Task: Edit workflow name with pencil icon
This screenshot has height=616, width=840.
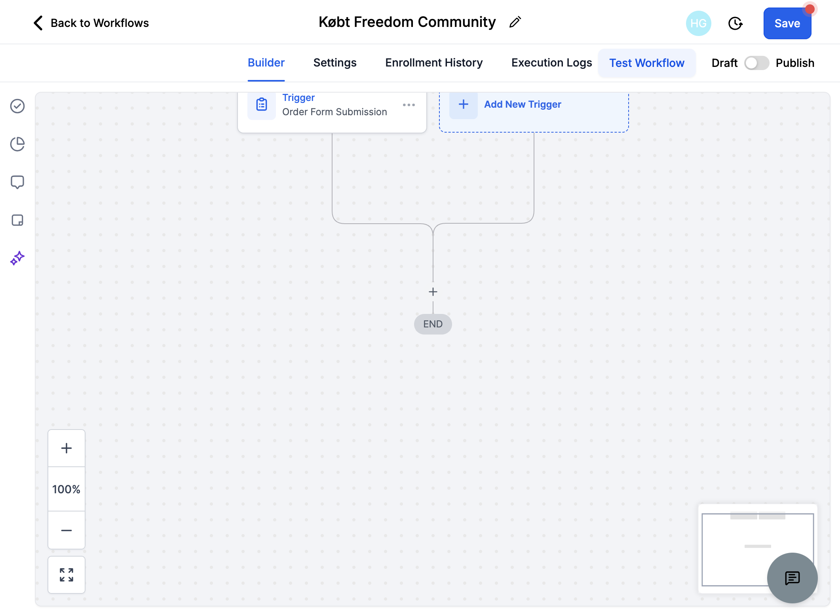Action: coord(515,22)
